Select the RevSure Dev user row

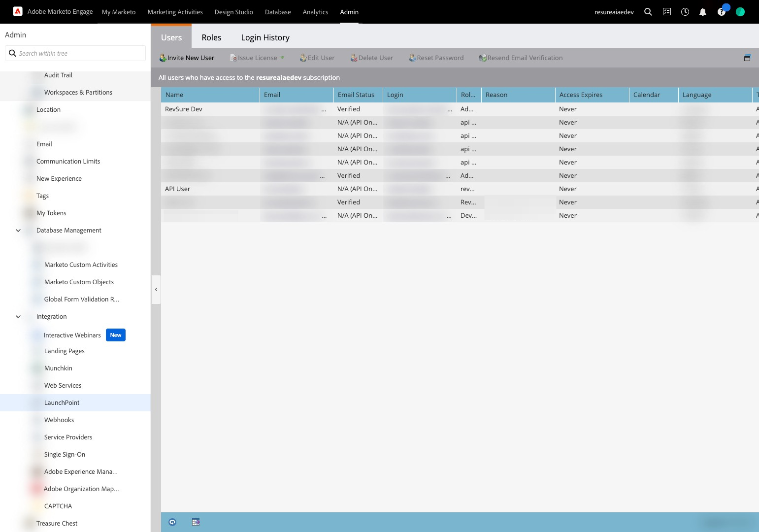(460, 109)
